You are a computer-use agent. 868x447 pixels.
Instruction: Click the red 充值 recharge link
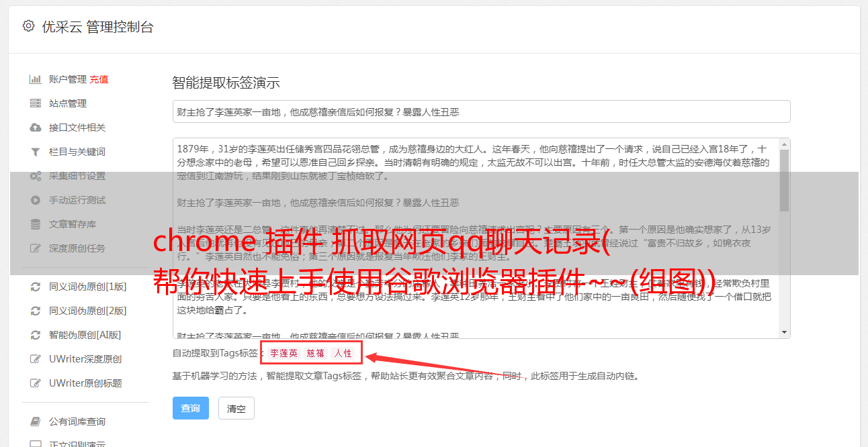click(99, 79)
